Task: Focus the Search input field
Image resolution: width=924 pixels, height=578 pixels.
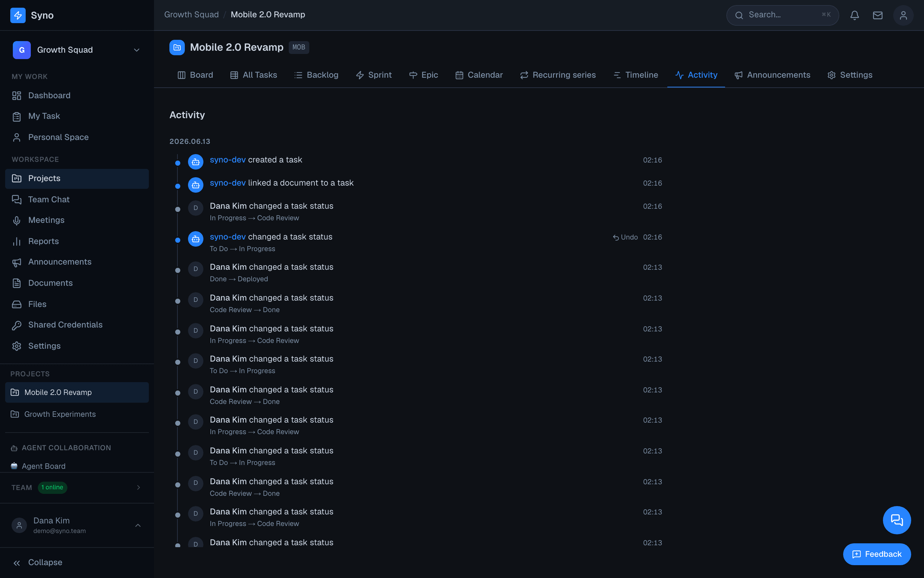Action: 782,15
